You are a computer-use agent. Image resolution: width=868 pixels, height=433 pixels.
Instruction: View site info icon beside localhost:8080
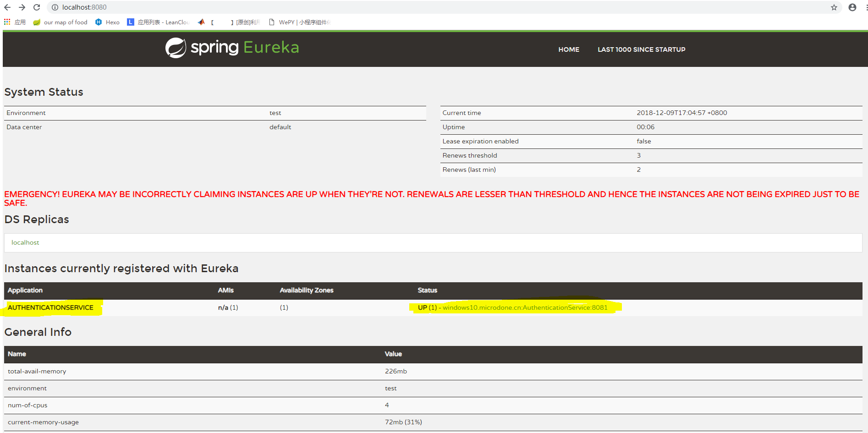[55, 7]
